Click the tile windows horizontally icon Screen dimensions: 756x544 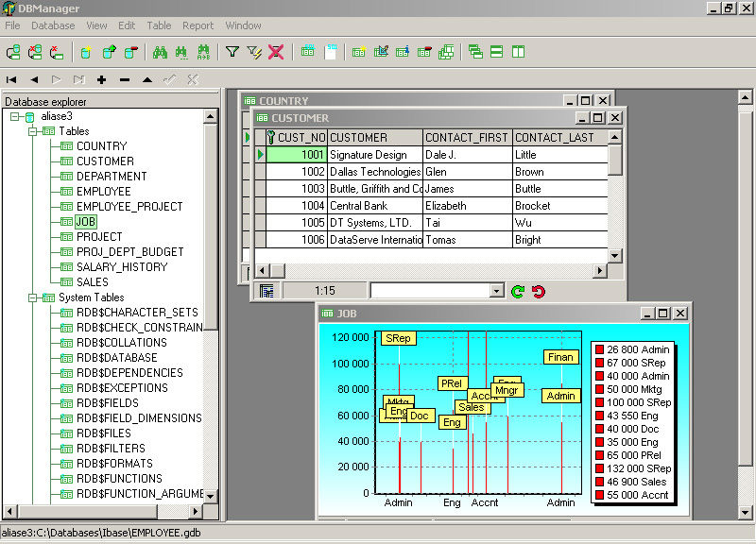497,52
